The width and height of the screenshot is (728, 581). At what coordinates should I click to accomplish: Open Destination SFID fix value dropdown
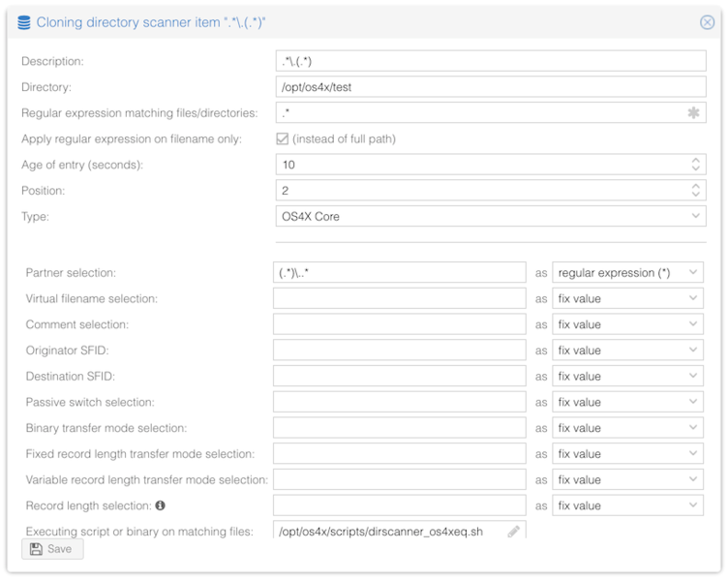(626, 377)
